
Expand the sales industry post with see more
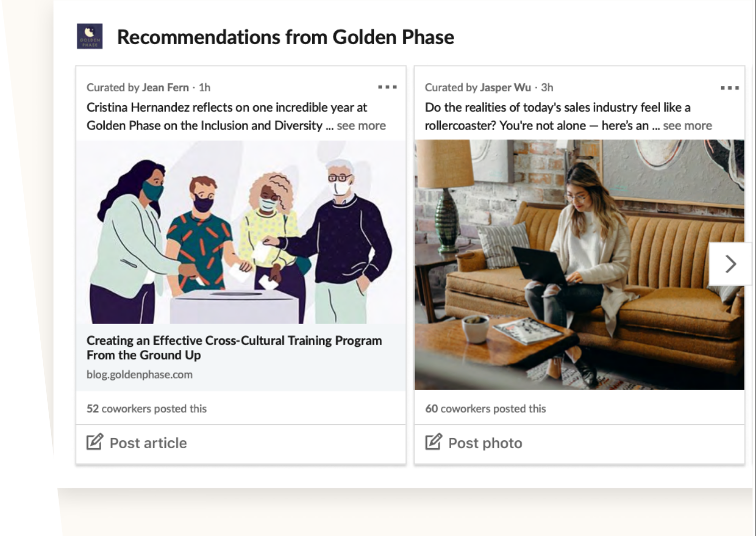coord(687,126)
